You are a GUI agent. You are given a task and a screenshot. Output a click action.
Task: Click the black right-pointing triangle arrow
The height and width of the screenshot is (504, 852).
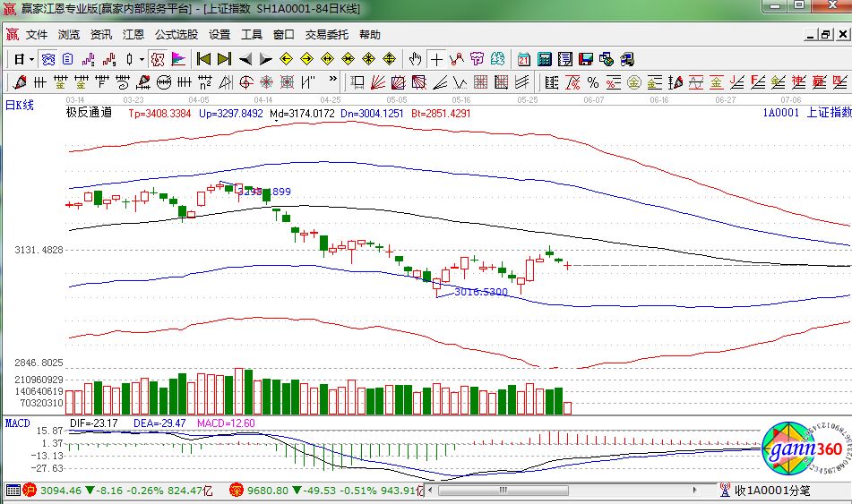click(x=265, y=59)
